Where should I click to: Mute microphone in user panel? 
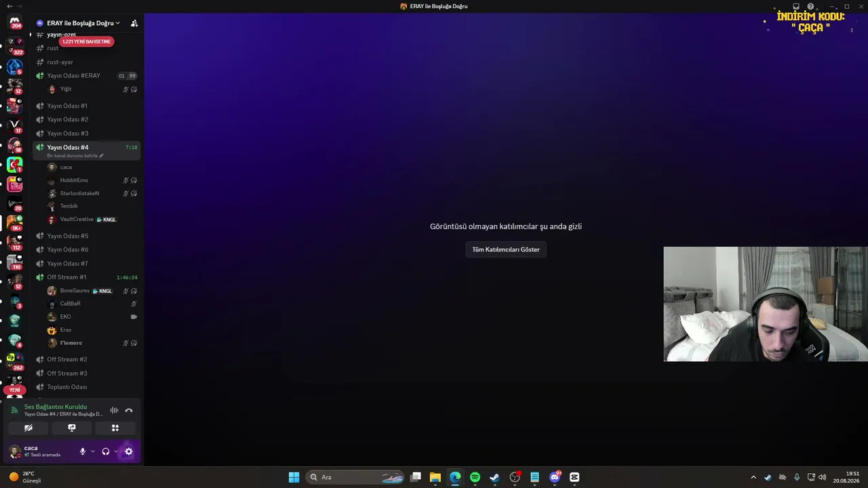coord(83,451)
